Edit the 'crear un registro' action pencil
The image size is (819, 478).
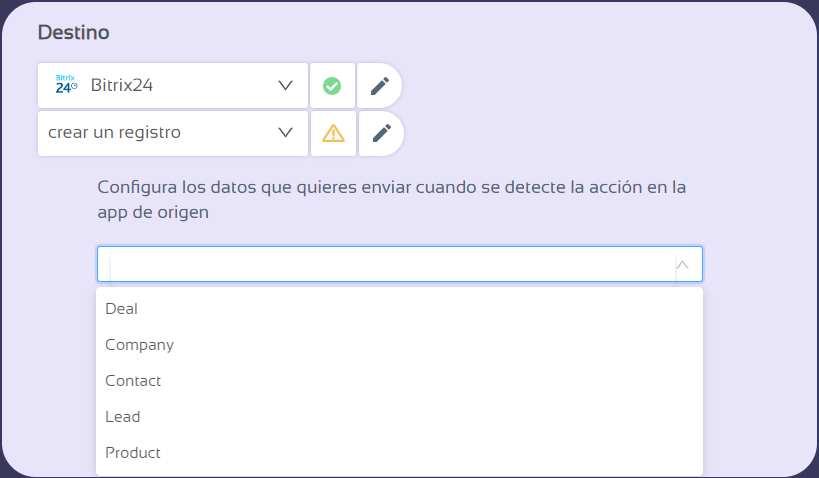(380, 133)
